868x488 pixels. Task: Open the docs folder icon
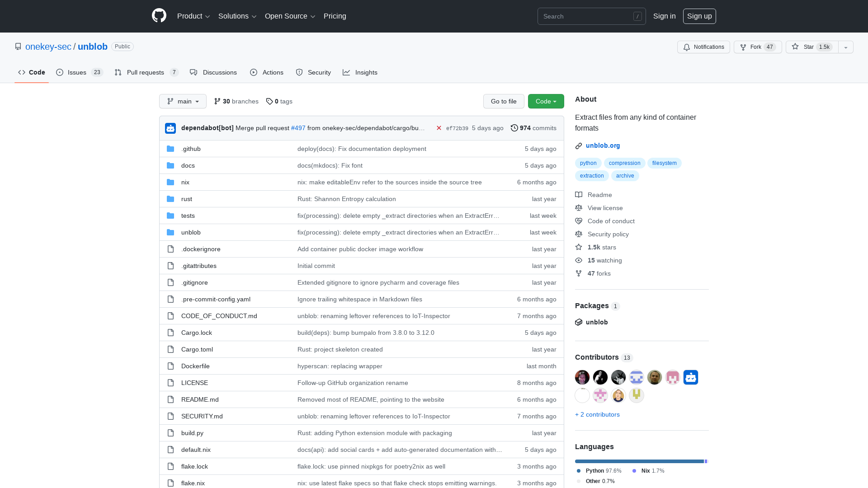170,165
